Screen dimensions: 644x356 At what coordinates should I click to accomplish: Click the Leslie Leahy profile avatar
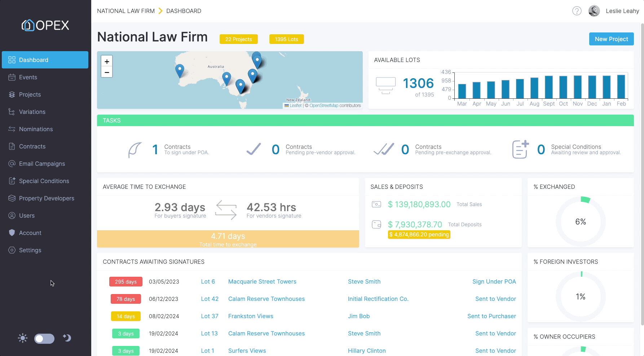tap(594, 11)
